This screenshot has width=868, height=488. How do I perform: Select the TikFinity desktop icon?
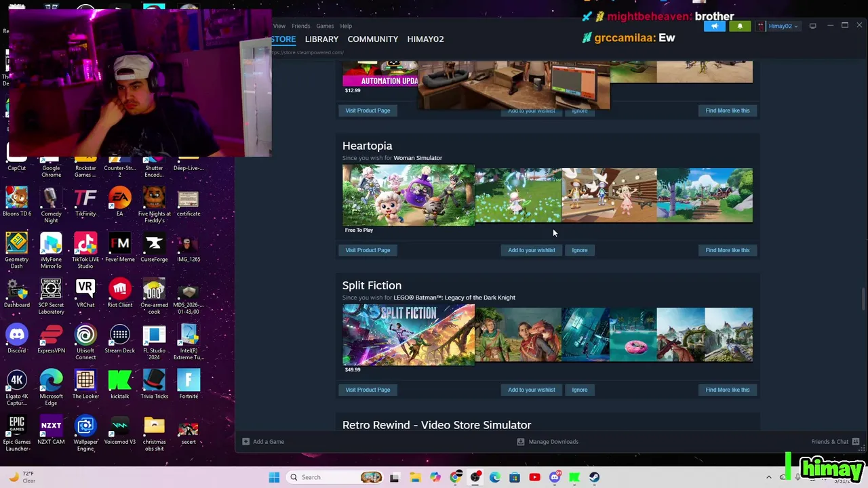point(85,203)
